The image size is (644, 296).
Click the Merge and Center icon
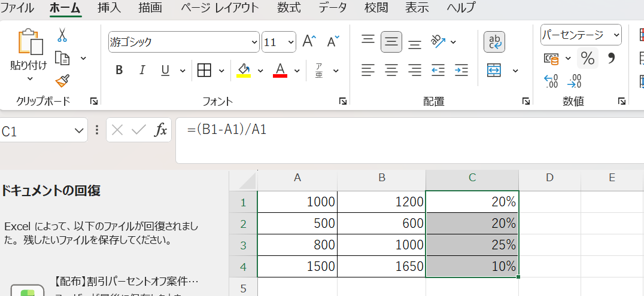click(494, 71)
